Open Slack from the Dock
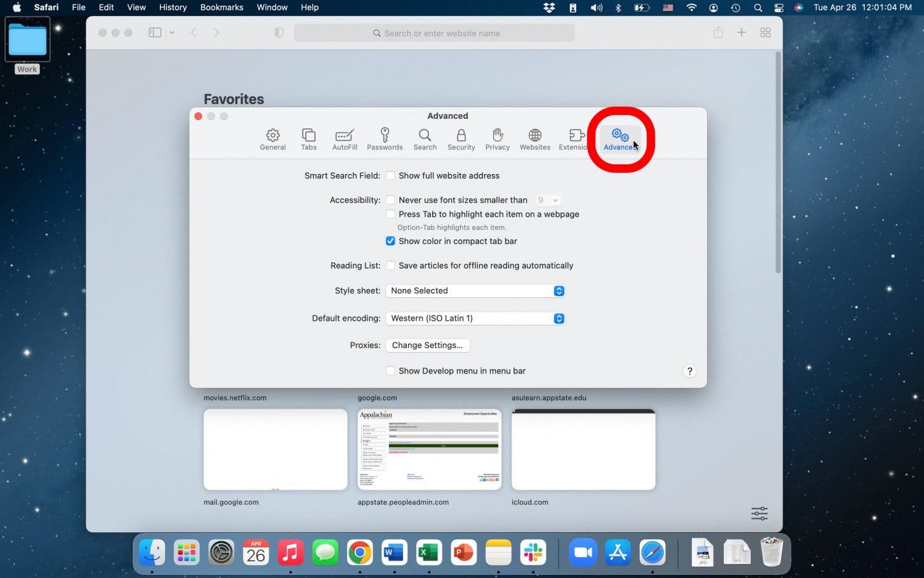The width and height of the screenshot is (924, 578). coord(533,553)
